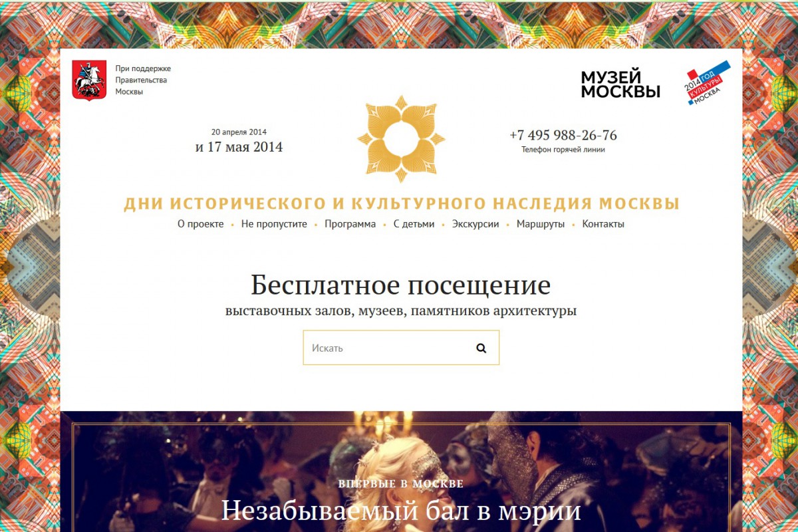Click the masquerade ball banner image
This screenshot has width=798, height=532.
pyautogui.click(x=401, y=471)
